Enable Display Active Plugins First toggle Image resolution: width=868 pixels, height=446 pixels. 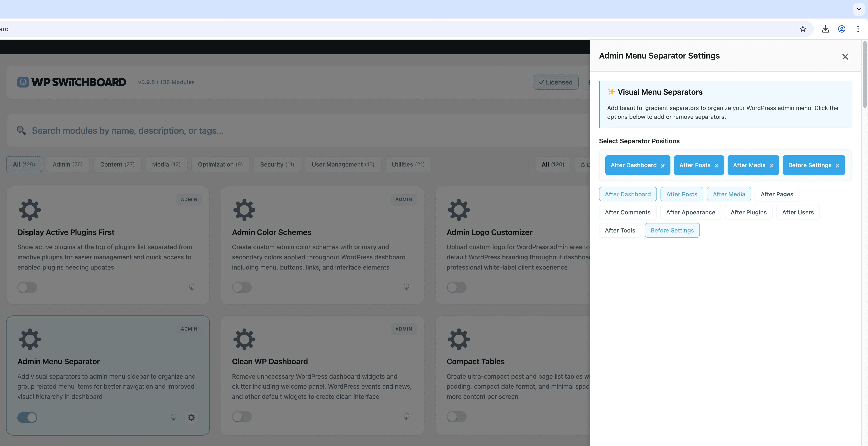[27, 287]
